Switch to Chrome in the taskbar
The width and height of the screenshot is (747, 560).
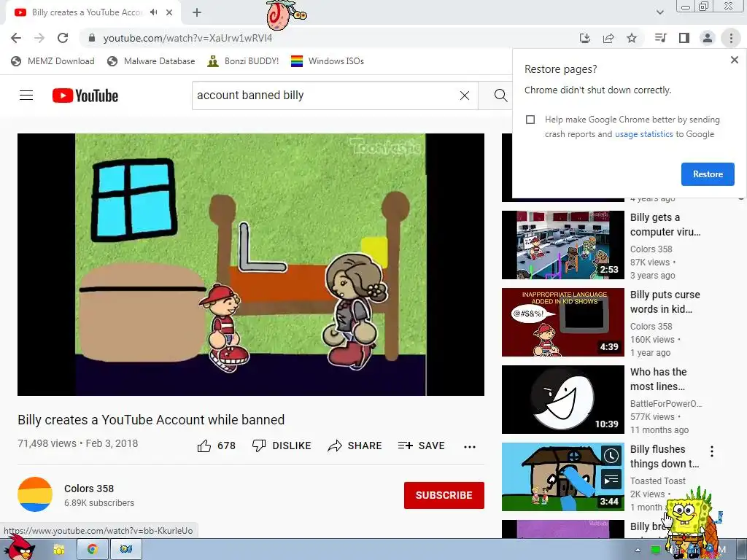[x=92, y=550]
